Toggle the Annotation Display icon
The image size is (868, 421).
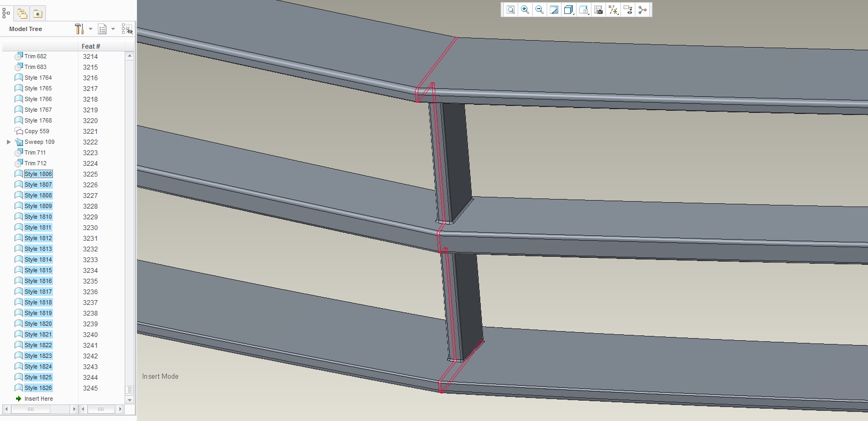coord(628,10)
